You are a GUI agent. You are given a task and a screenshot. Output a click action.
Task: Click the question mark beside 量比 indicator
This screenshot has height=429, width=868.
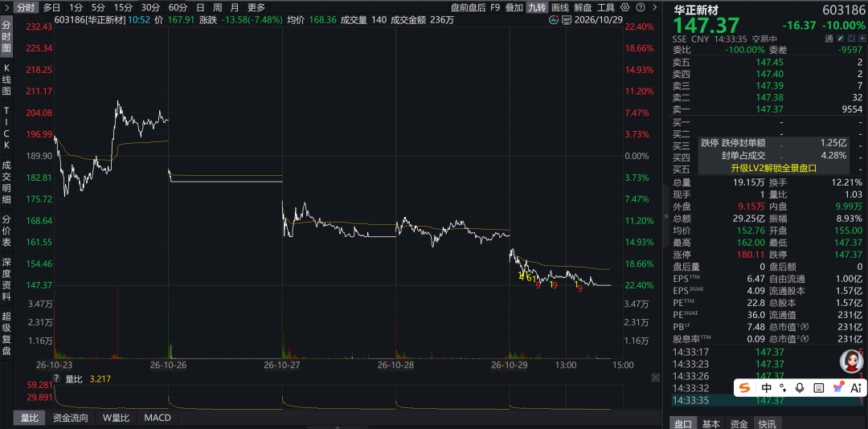pyautogui.click(x=56, y=378)
